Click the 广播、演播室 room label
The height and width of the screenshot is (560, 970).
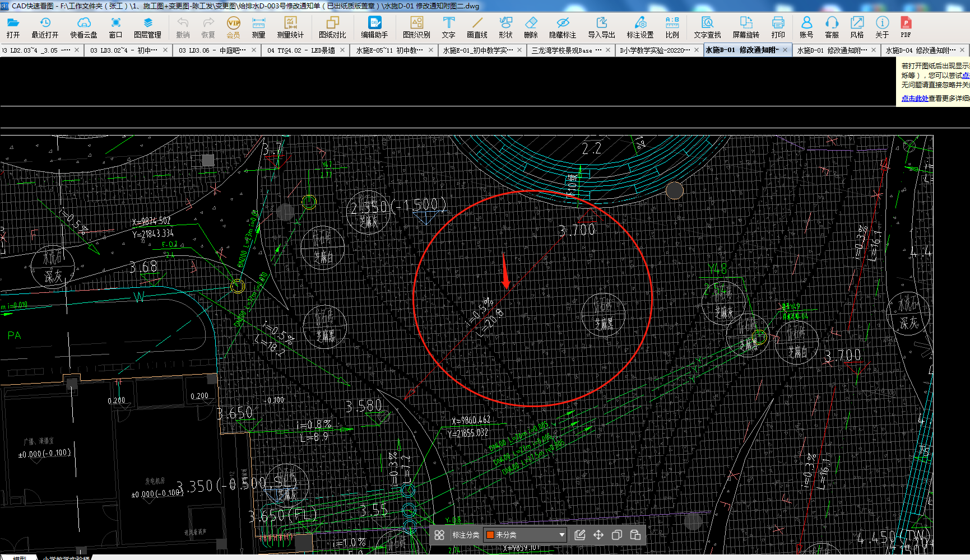(39, 441)
